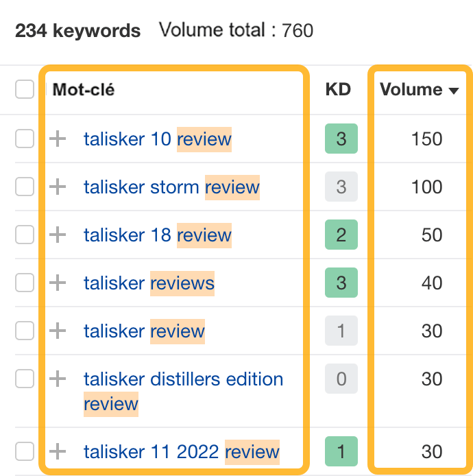The width and height of the screenshot is (473, 476).
Task: Click green KD badge for talisker 10 review
Action: [x=341, y=139]
